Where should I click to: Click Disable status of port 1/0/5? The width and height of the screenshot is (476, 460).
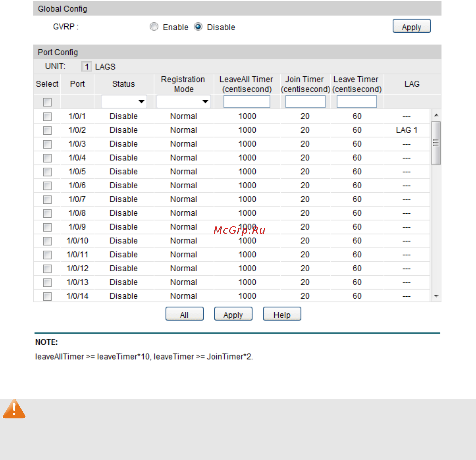[x=124, y=171]
